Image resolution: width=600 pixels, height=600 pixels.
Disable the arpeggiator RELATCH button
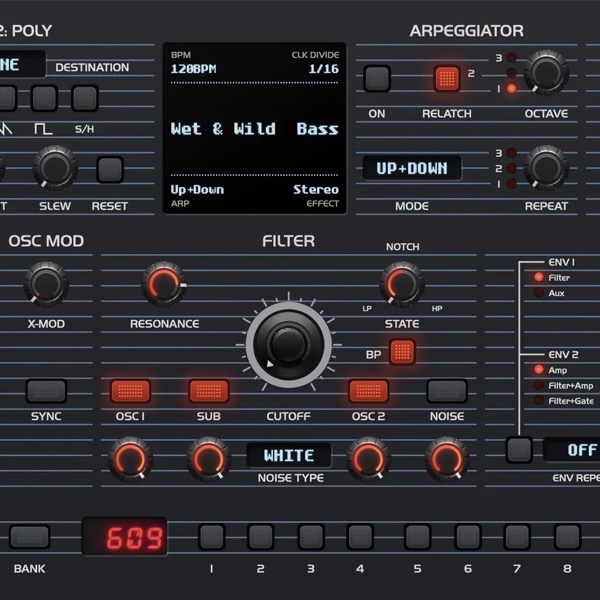(447, 78)
